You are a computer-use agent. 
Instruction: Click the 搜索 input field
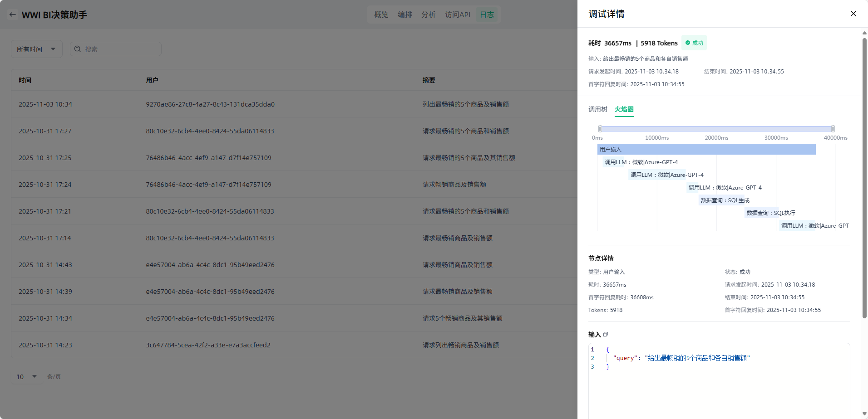(x=121, y=49)
